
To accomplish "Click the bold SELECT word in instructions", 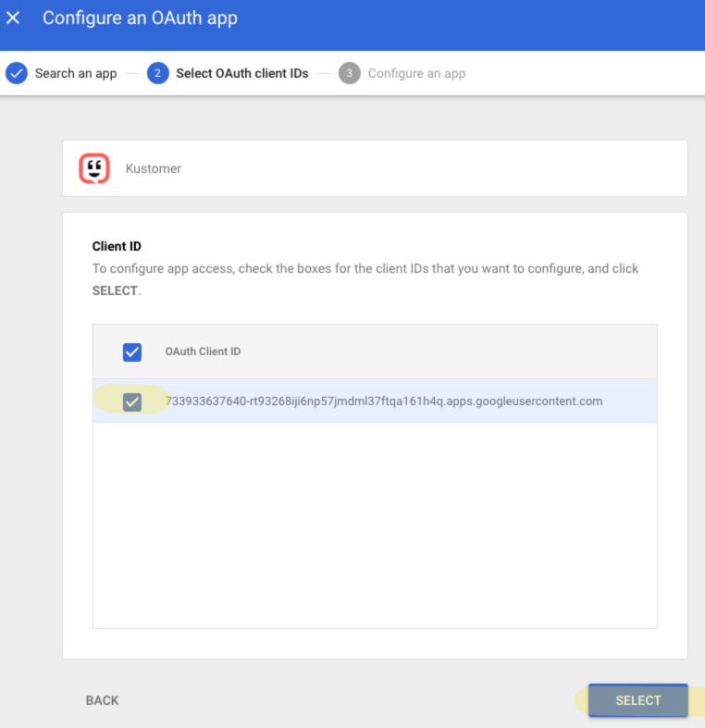I will 115,290.
